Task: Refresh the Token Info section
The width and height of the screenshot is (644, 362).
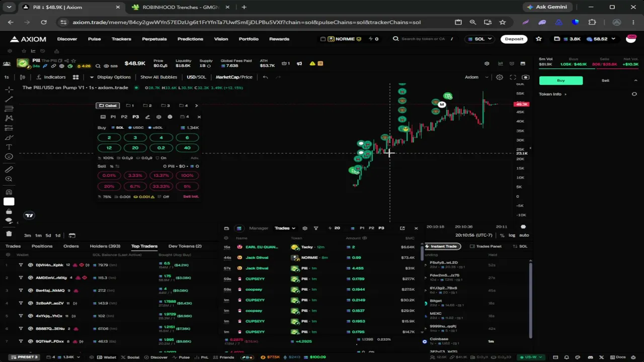Action: pos(634,94)
